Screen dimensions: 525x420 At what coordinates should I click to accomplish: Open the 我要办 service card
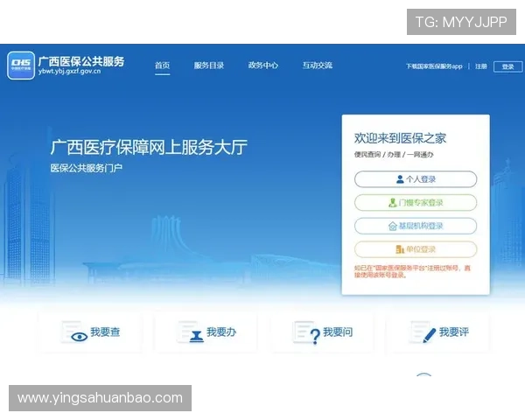coord(206,332)
